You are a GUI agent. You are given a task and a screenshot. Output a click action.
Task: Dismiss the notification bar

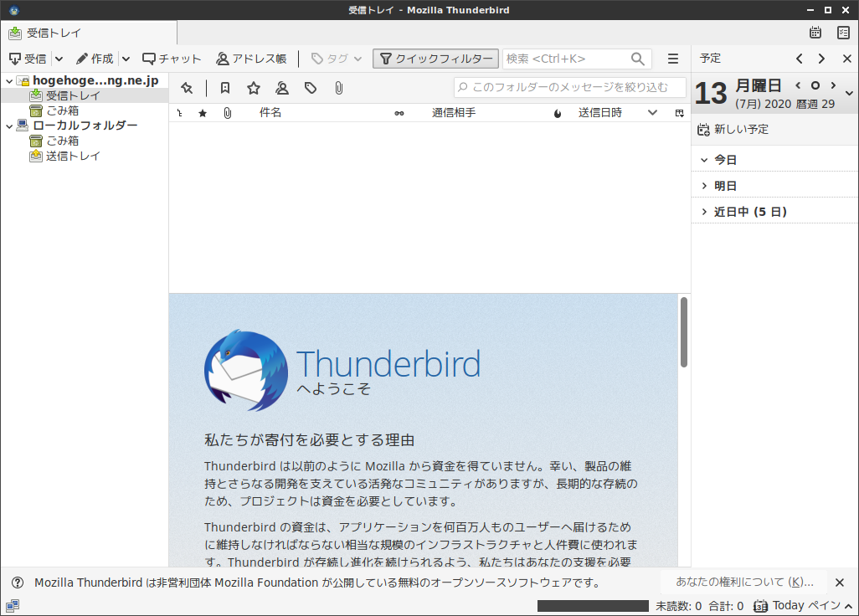pyautogui.click(x=839, y=583)
